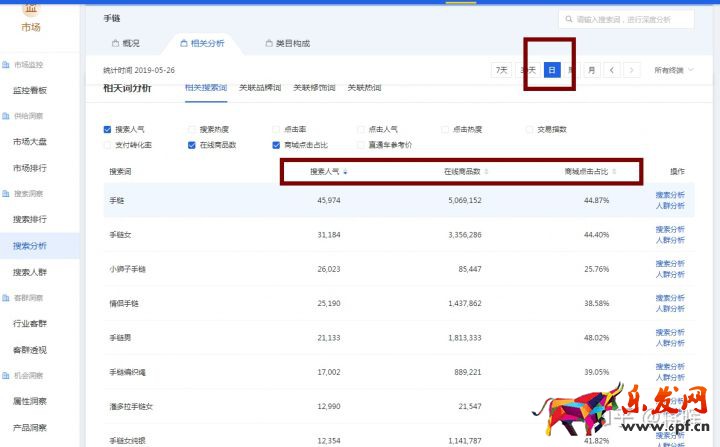Go to next date with right arrow
Viewport: 720px width, 447px height.
634,70
